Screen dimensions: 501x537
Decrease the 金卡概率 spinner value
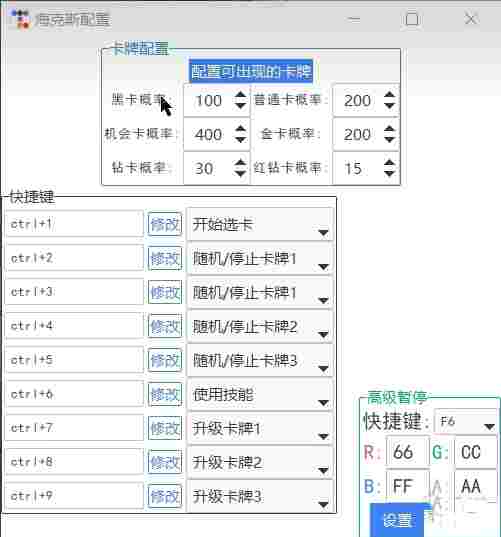click(x=389, y=140)
